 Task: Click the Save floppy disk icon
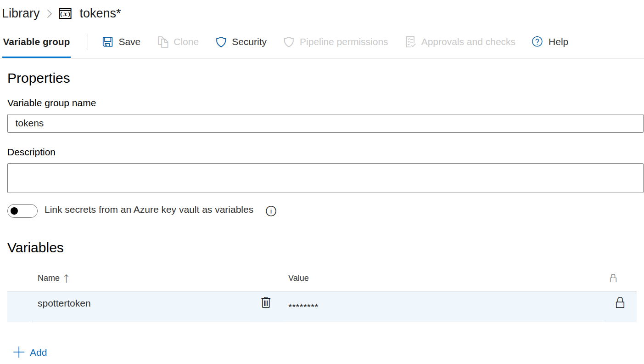(x=107, y=42)
